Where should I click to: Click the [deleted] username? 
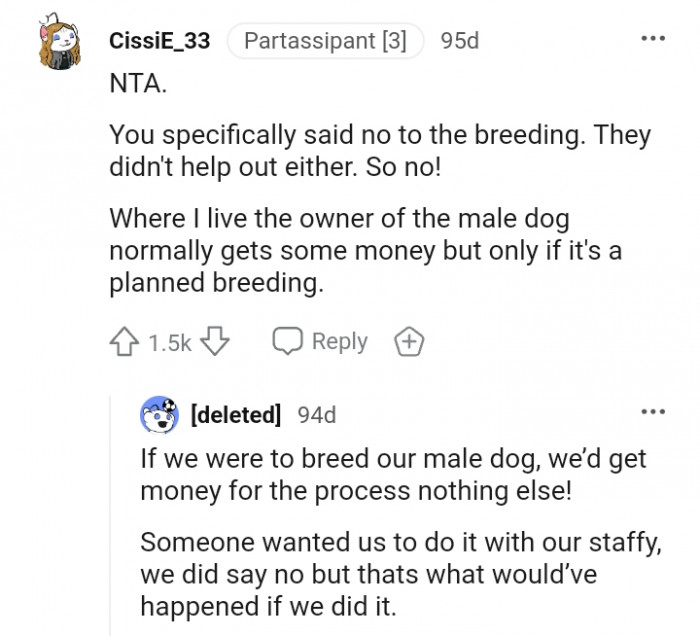coord(235,414)
